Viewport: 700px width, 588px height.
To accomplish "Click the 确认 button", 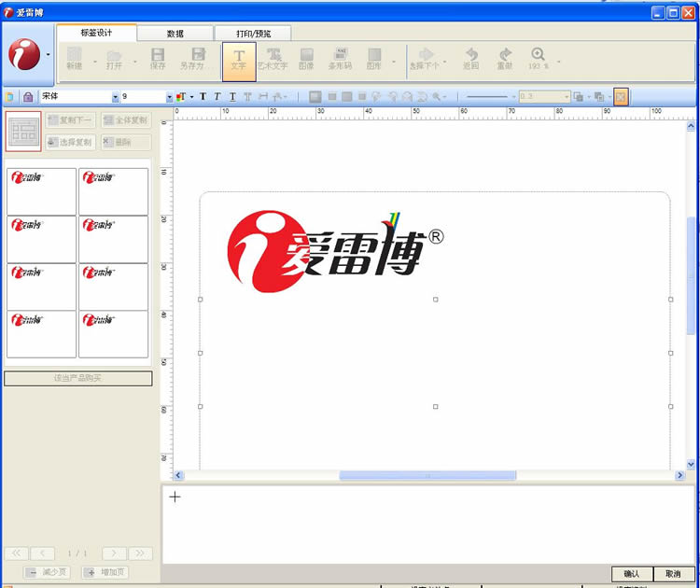I will coord(632,574).
